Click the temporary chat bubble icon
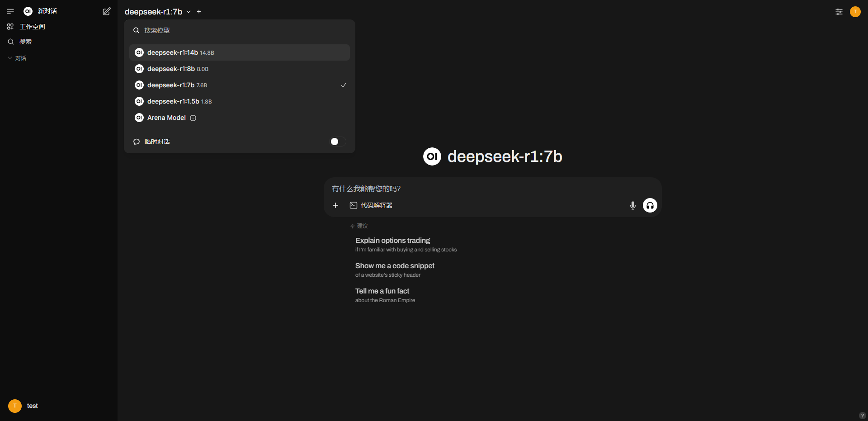This screenshot has width=868, height=421. 137,142
